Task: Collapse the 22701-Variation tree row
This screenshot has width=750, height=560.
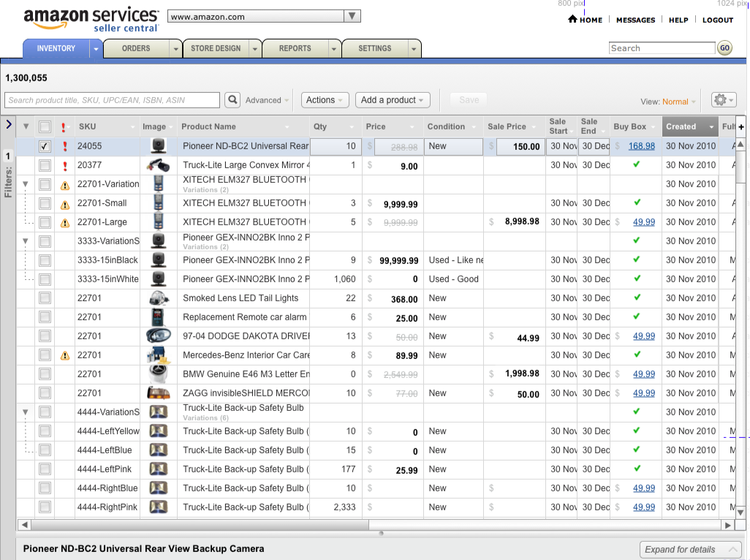Action: click(26, 184)
